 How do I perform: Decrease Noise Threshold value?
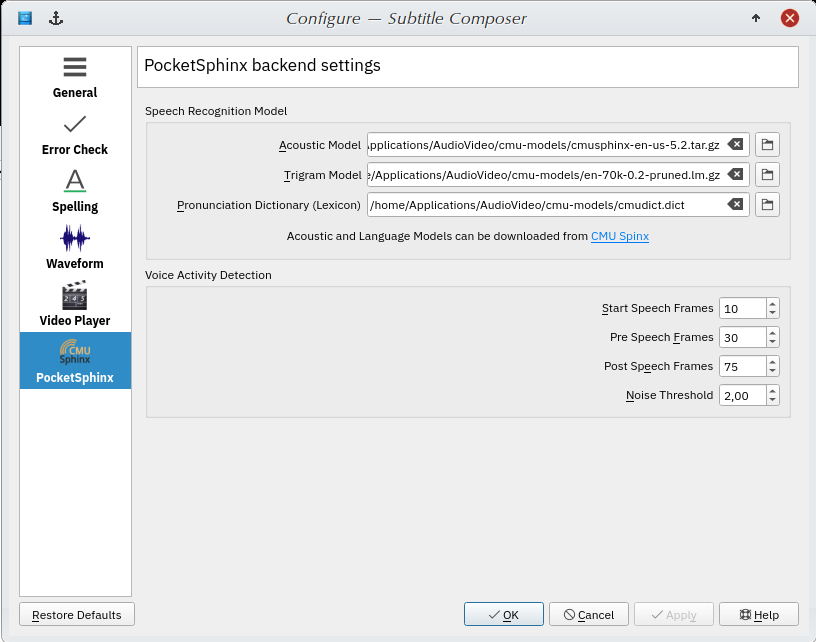coord(773,400)
